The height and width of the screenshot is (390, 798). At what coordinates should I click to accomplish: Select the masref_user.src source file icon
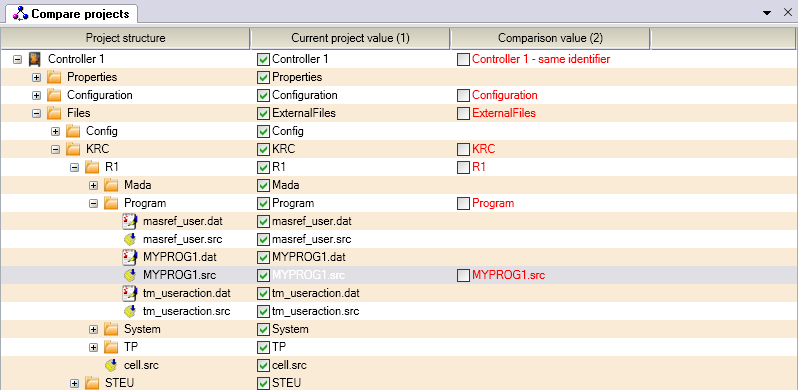point(130,239)
